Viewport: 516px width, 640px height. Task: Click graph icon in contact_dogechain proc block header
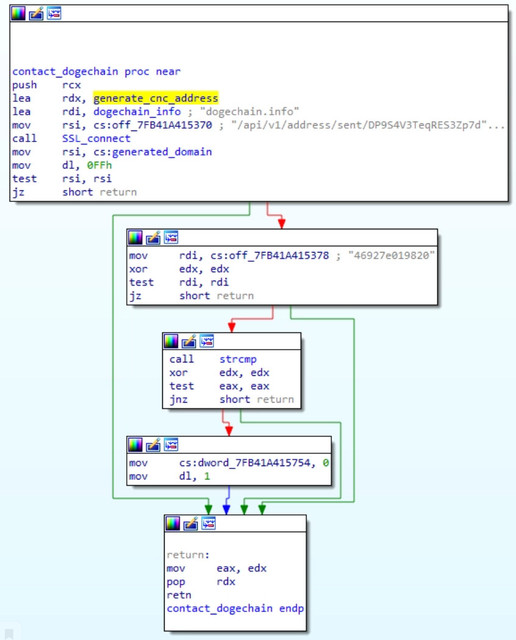tap(54, 13)
